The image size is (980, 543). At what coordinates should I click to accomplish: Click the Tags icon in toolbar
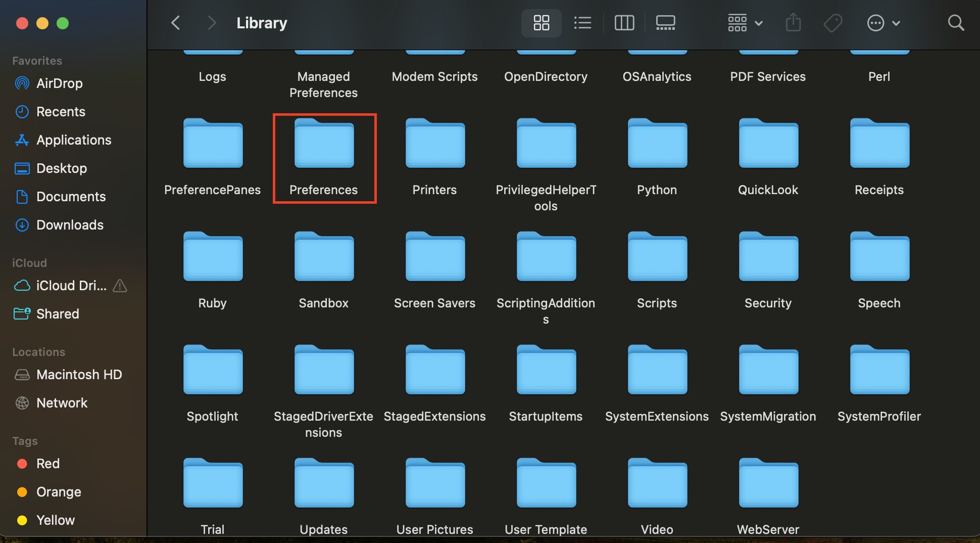click(833, 23)
